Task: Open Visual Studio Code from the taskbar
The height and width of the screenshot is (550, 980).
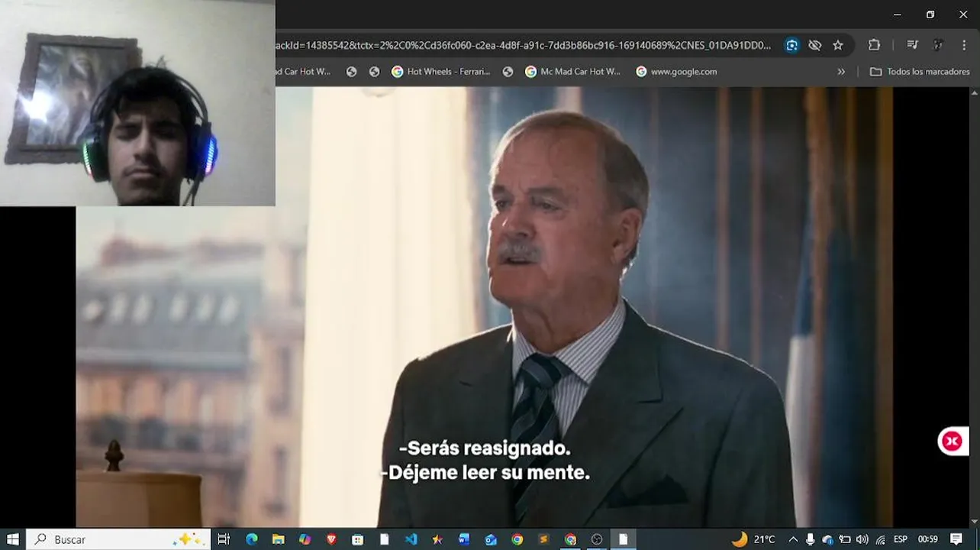Action: [411, 539]
